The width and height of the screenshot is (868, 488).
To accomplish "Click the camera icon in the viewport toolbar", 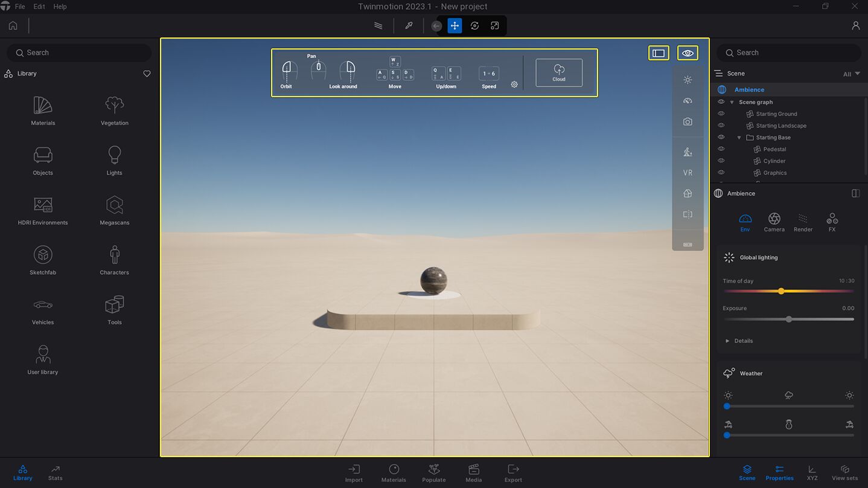I will pos(688,121).
